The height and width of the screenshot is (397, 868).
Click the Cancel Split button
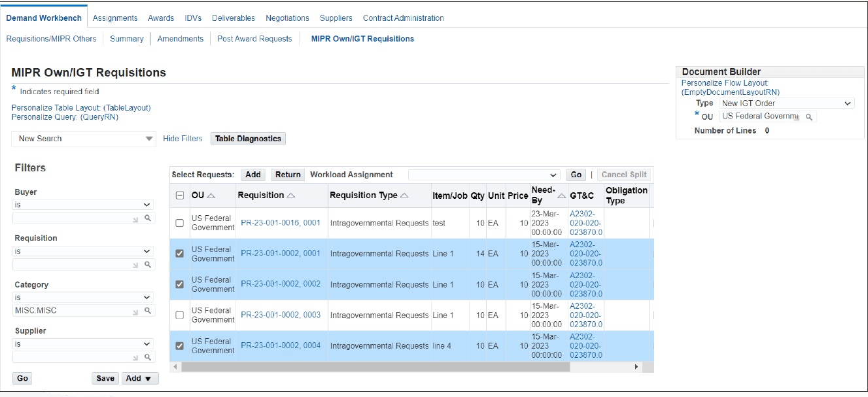click(x=624, y=175)
